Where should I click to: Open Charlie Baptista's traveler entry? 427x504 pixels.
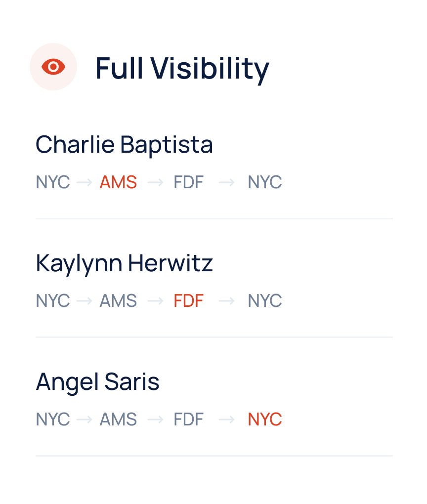coord(124,145)
